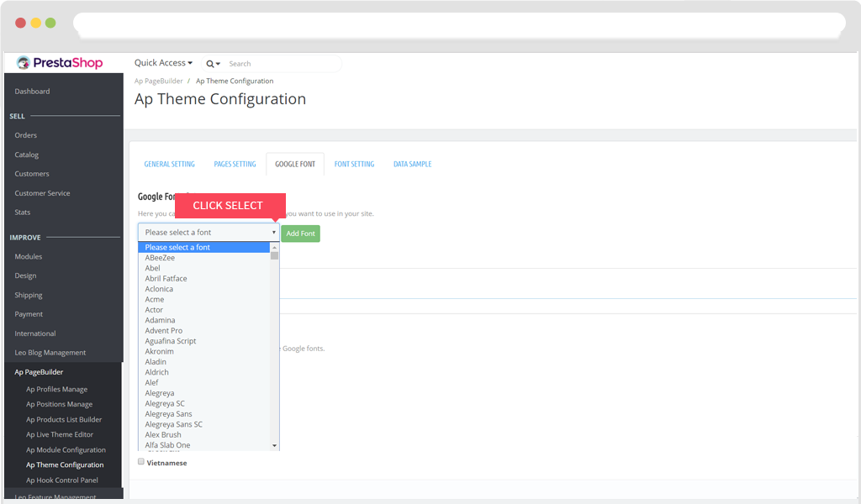Select Alegreya Sans SC font

tap(204, 424)
